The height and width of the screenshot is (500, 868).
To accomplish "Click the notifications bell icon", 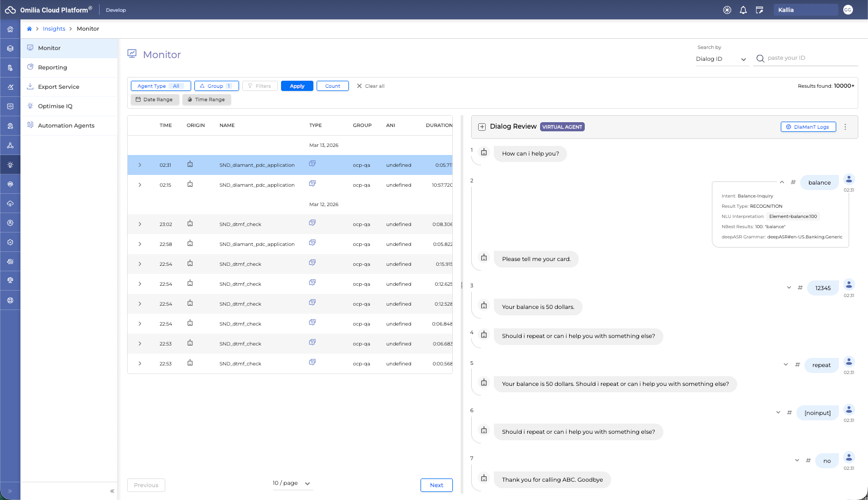I will (x=743, y=10).
